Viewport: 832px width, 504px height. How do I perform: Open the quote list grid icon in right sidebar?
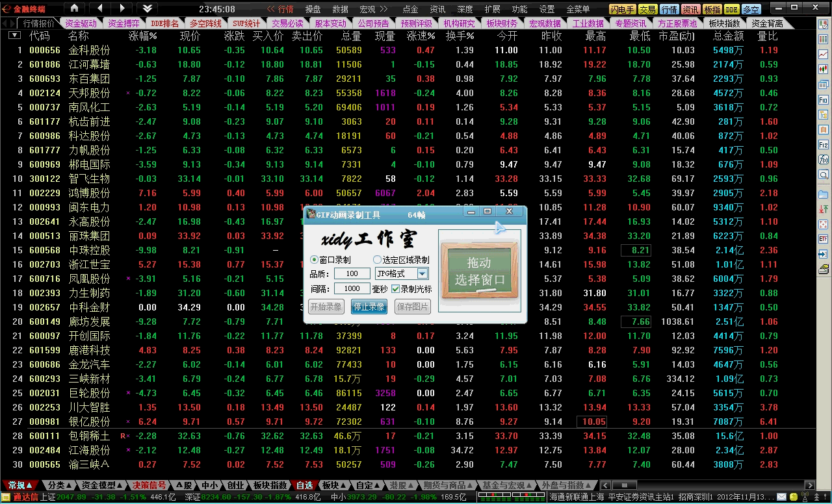(x=824, y=39)
